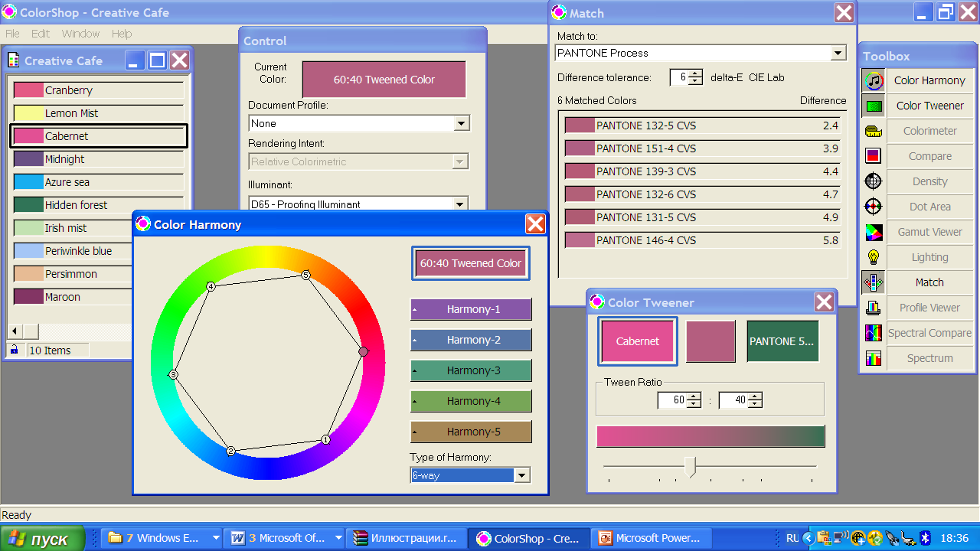Select the PANTONE 139-3 CVS match
Image resolution: width=980 pixels, height=551 pixels.
(702, 171)
